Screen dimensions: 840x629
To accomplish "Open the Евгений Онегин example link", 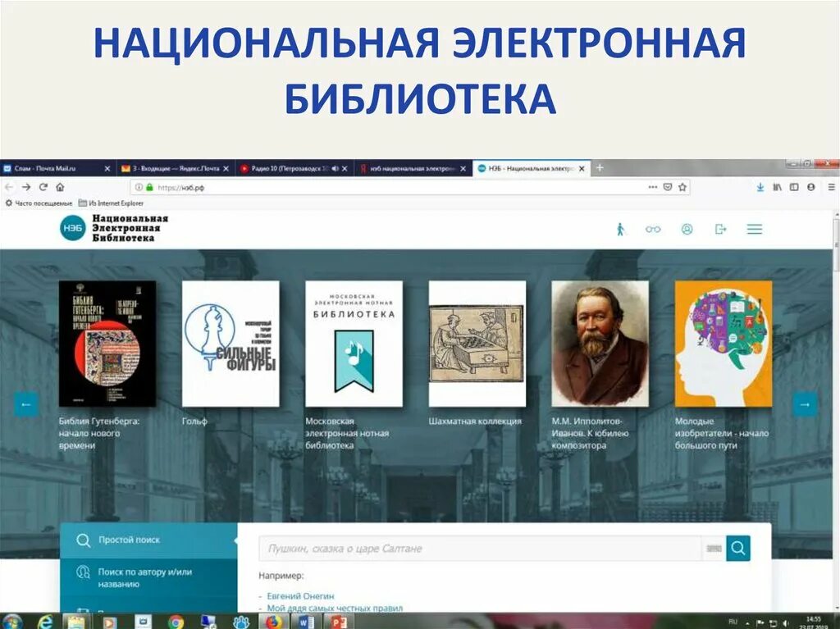I will [300, 595].
